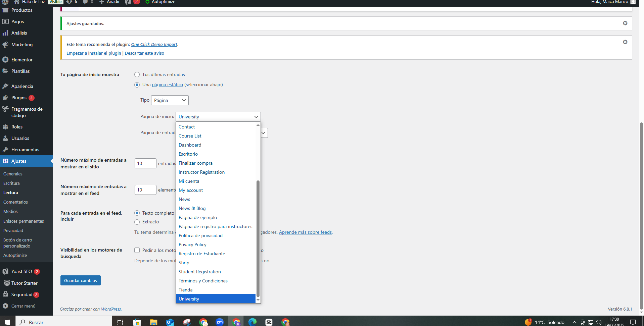
Task: Focus the entradas a mostrar en el sitio field
Action: pos(145,163)
